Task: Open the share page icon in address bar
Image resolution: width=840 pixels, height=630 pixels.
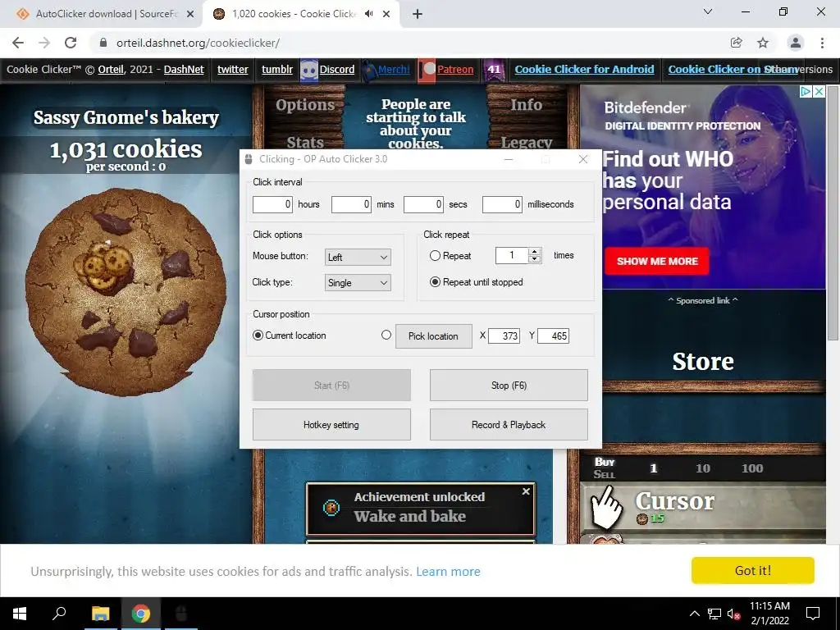Action: pyautogui.click(x=737, y=43)
